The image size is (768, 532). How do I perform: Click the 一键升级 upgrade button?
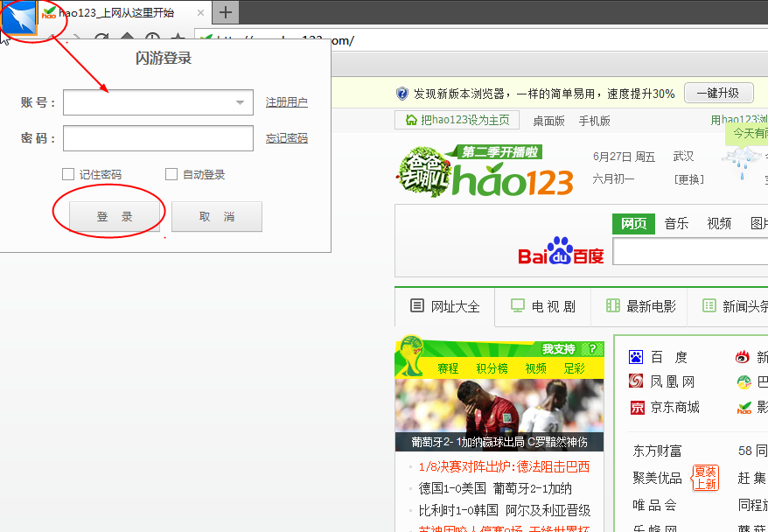pyautogui.click(x=718, y=93)
